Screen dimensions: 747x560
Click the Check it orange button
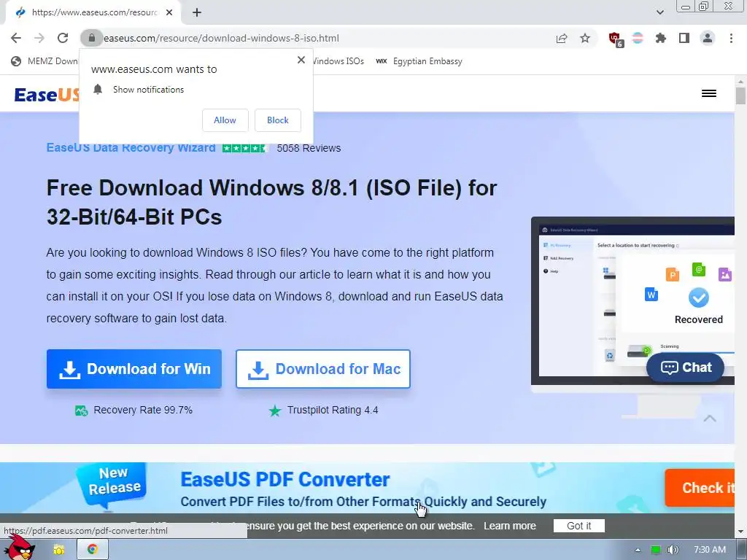pos(700,488)
